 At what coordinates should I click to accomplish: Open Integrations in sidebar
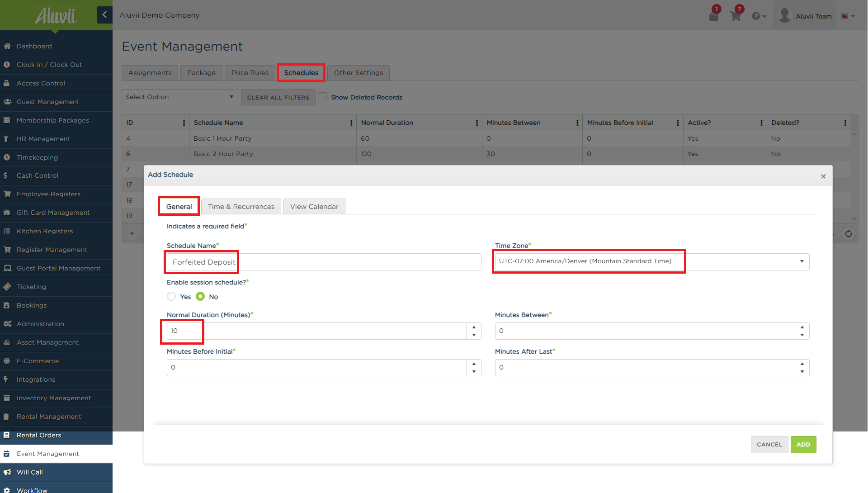tap(56, 379)
